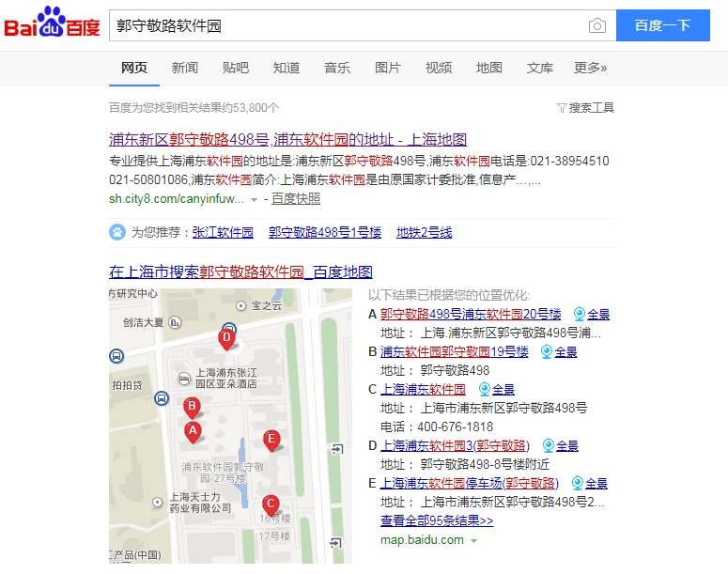
Task: Click the leftmost bus stop icon on the map
Action: pyautogui.click(x=116, y=356)
